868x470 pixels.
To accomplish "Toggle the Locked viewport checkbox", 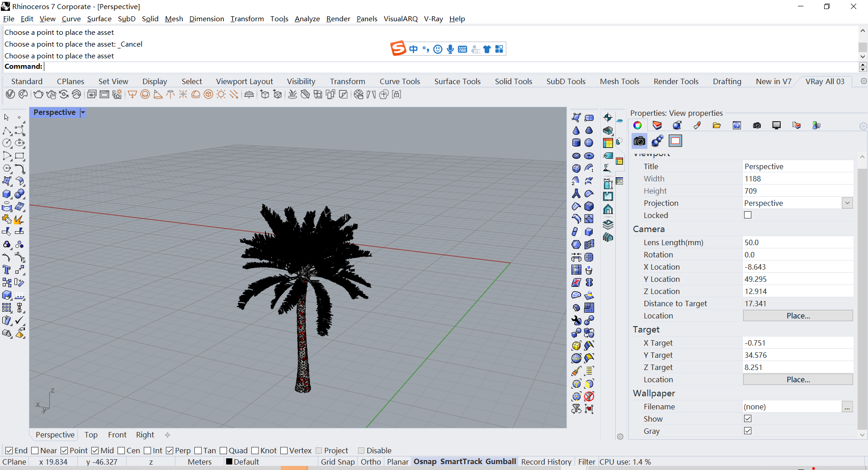I will click(748, 215).
